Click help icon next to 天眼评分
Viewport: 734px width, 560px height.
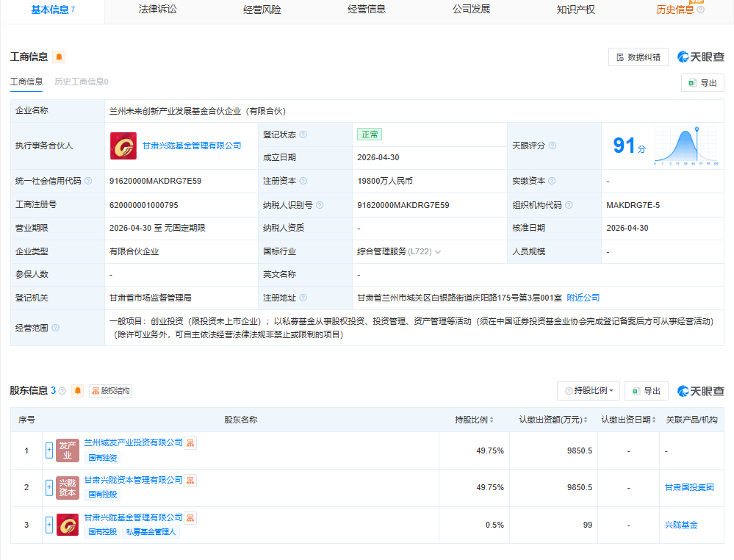(x=553, y=146)
